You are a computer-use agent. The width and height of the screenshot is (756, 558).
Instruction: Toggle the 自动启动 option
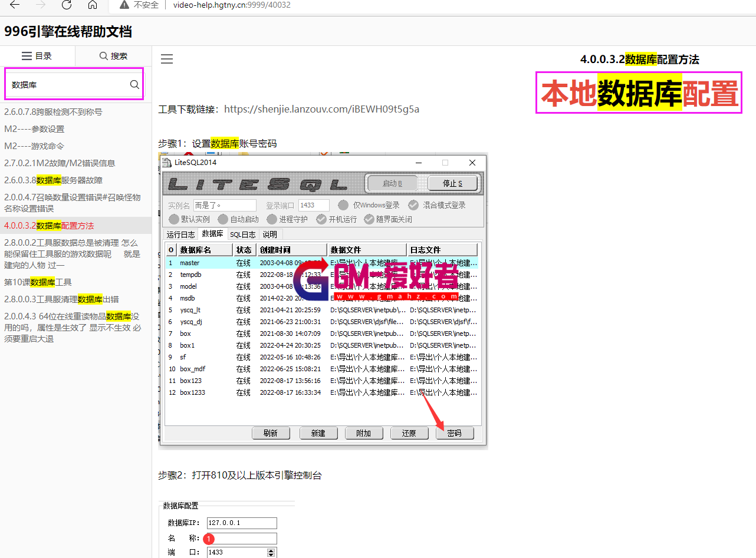pyautogui.click(x=238, y=219)
